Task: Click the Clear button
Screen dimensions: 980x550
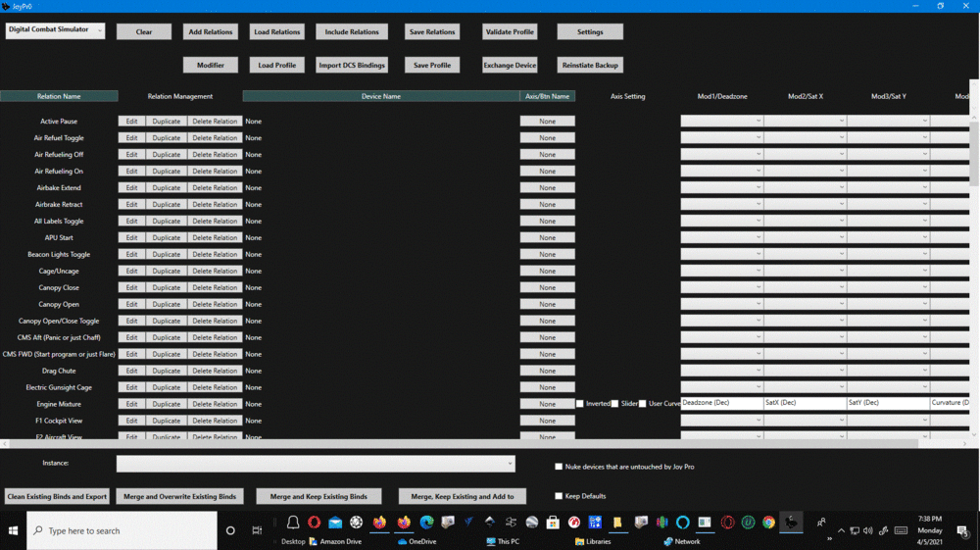Action: tap(144, 32)
